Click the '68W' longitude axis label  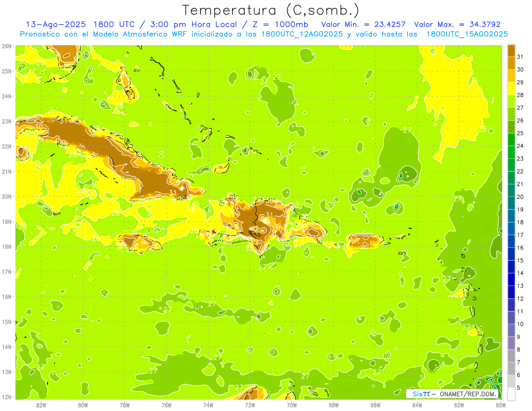[333, 405]
